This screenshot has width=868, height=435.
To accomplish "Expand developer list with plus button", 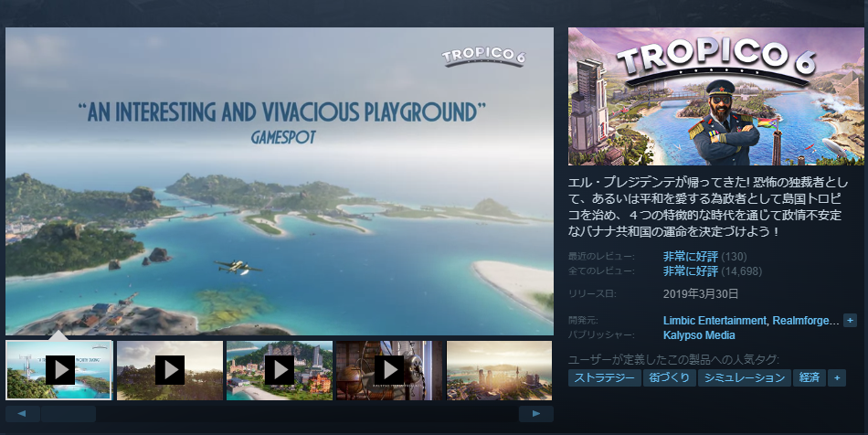I will pyautogui.click(x=851, y=320).
